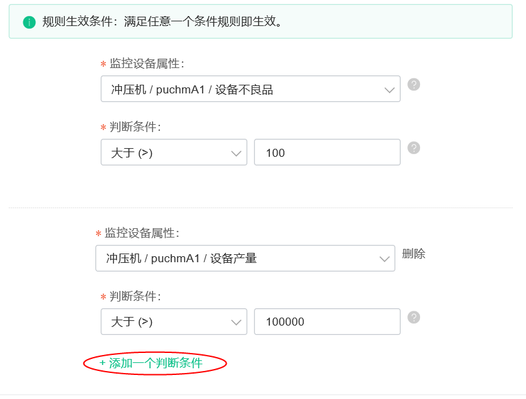Expand first 大于 (>) condition dropdown
Viewport: 526px width, 399px height.
[174, 152]
